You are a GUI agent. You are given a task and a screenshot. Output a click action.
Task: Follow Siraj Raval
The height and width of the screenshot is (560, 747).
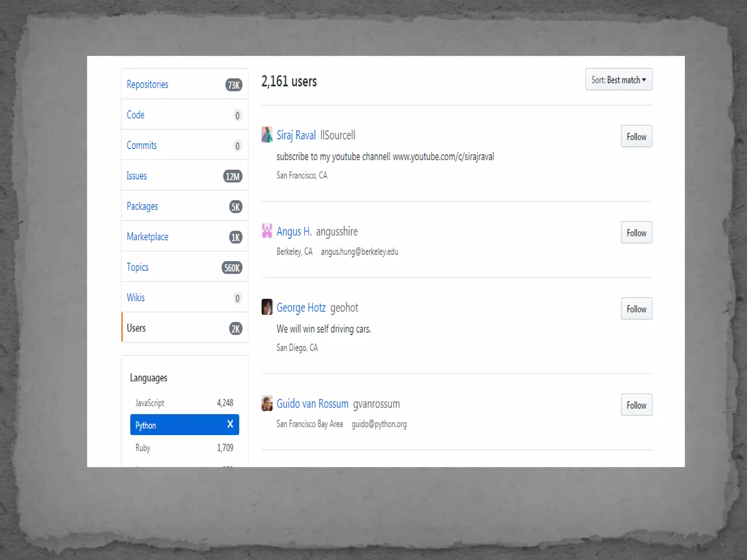(x=636, y=137)
